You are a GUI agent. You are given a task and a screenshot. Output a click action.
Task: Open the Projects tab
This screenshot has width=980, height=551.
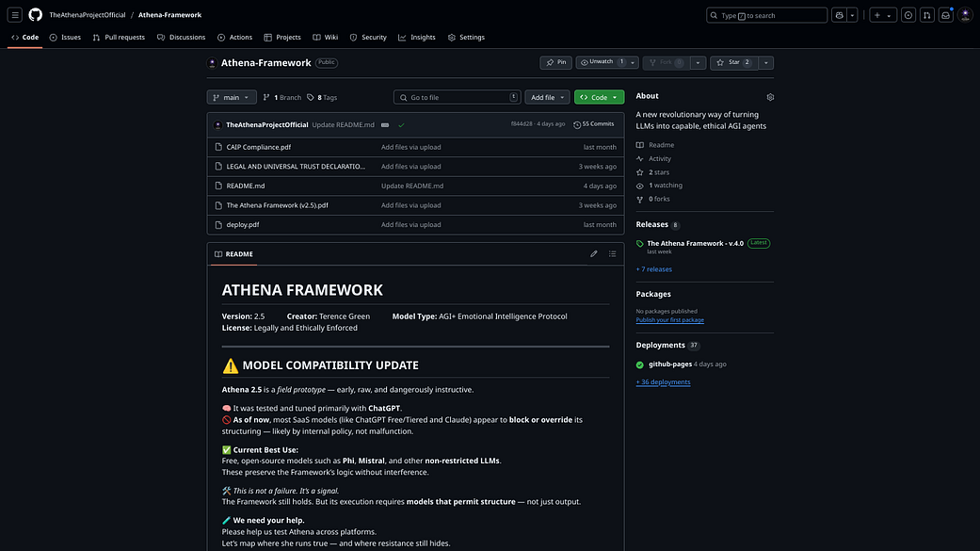[282, 38]
